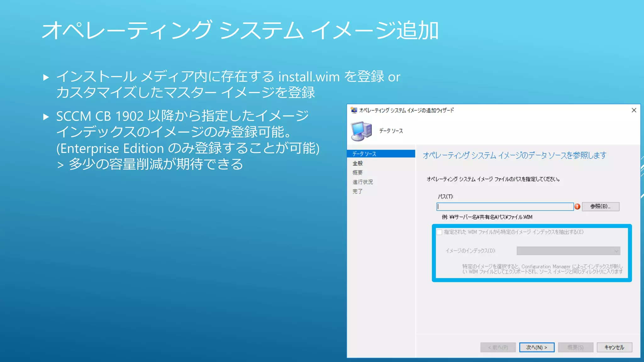The image size is (644, 362).
Task: Click the データ ソース header label
Action: [391, 131]
